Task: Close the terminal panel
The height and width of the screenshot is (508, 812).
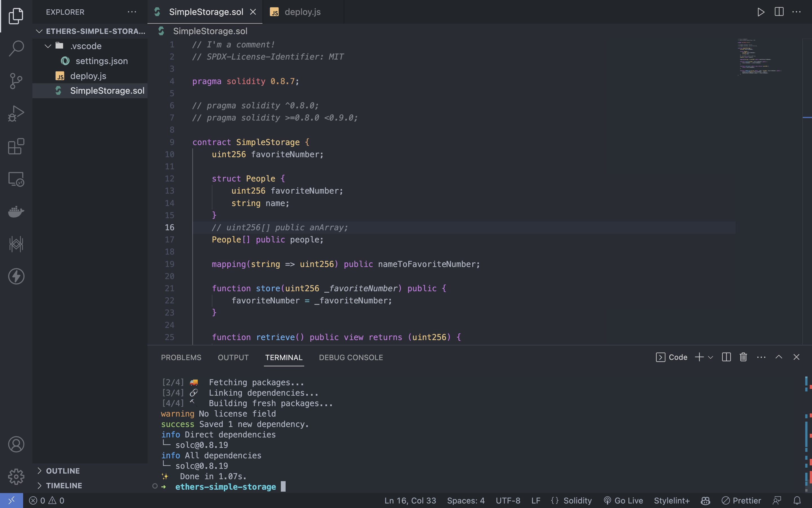Action: click(796, 357)
